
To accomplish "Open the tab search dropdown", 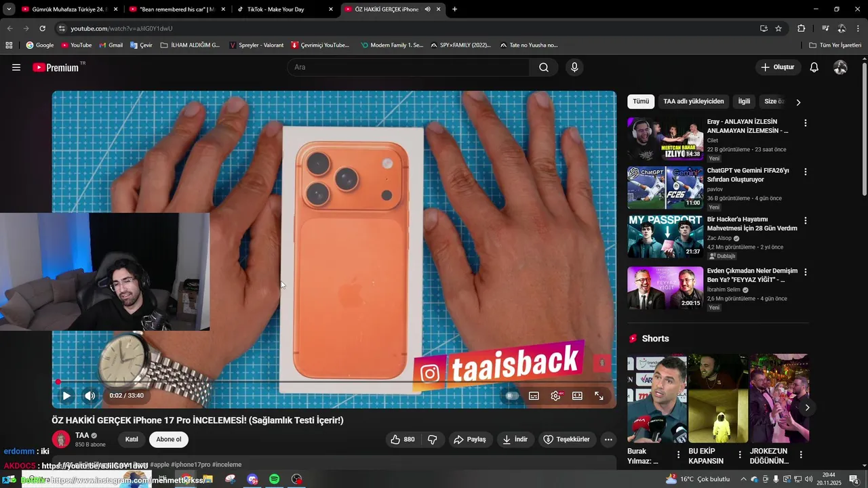I will point(9,9).
